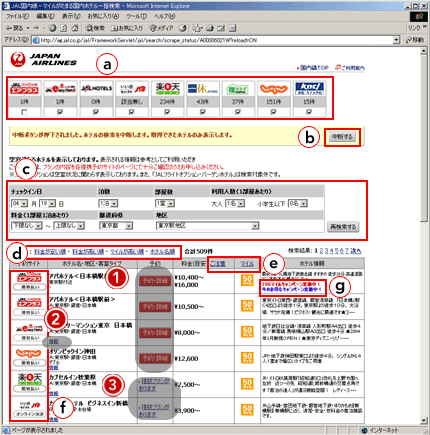The height and width of the screenshot is (435, 430).
Task: Uncheck the box under knt (15件)
Action: (x=309, y=112)
